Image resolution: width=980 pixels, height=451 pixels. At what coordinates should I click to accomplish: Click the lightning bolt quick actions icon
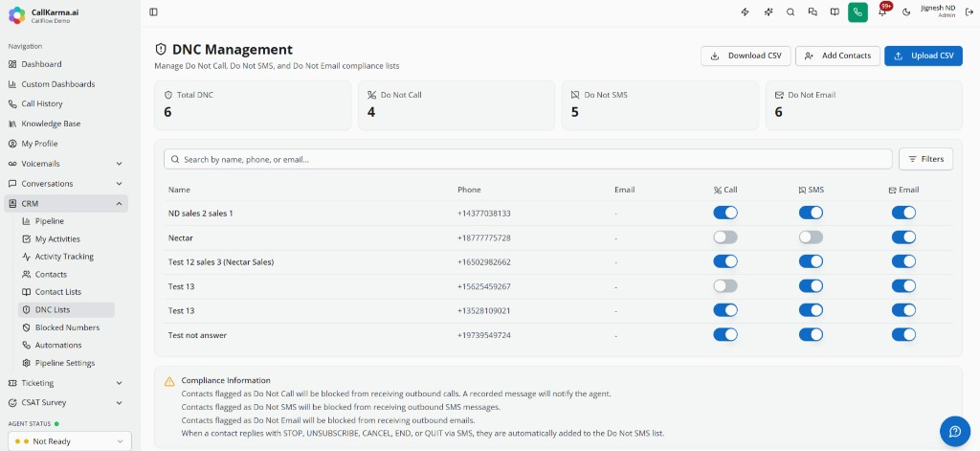(x=745, y=11)
